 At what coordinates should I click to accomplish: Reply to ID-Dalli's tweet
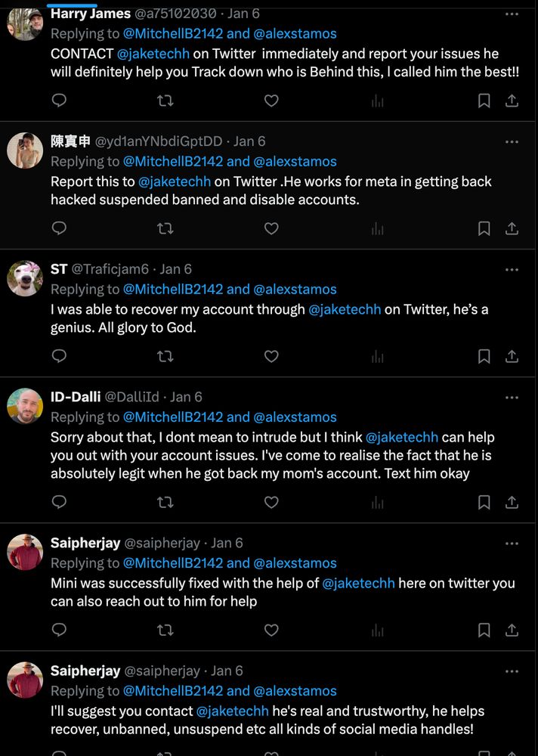point(59,502)
